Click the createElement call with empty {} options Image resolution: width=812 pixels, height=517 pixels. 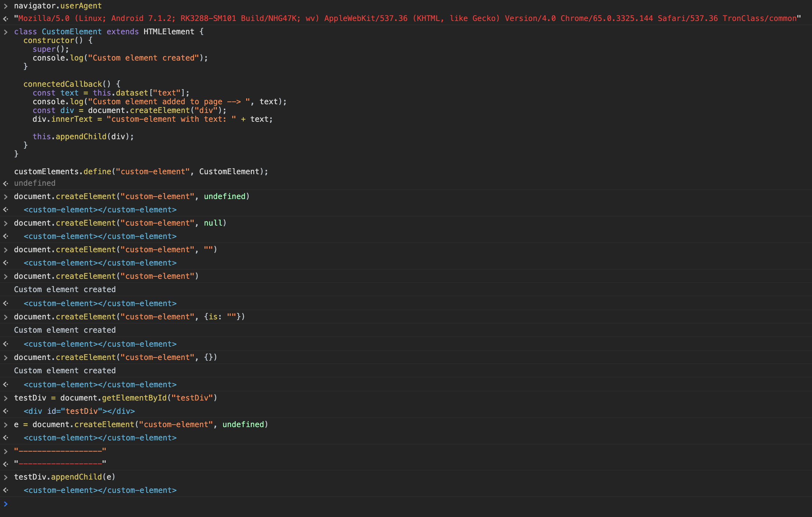click(115, 357)
